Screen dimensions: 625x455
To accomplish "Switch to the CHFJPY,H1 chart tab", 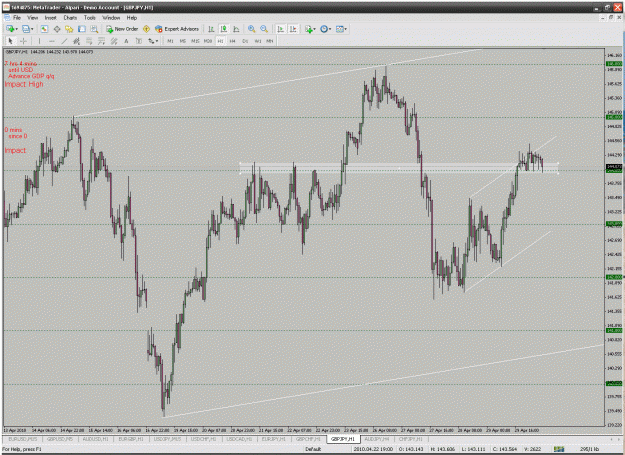I will [411, 439].
